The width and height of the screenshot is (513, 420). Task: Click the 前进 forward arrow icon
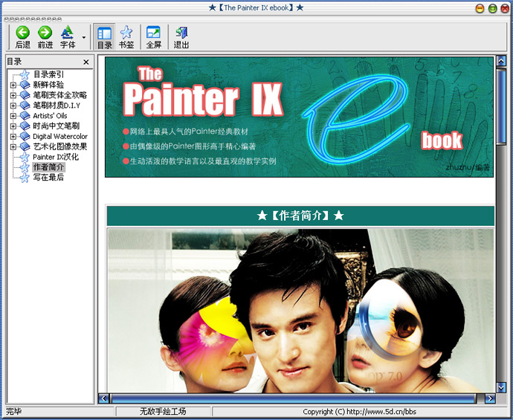click(45, 33)
